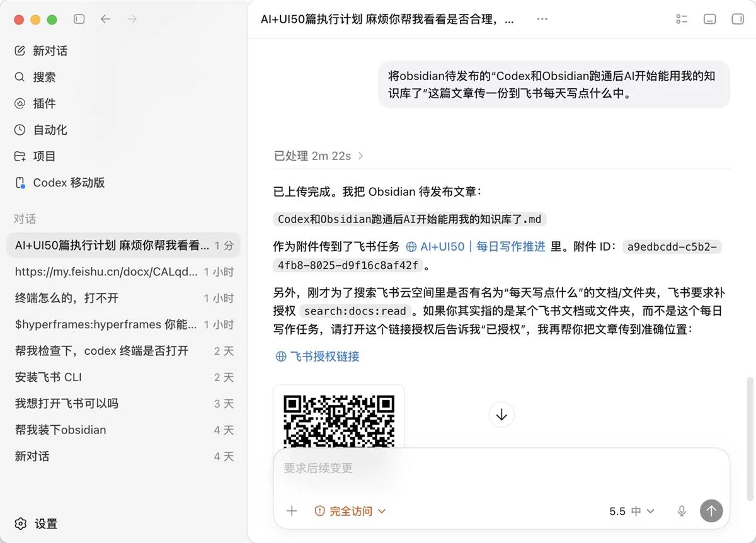Select the conversation AI+UI50篇执行计划
The image size is (756, 543).
(x=124, y=246)
